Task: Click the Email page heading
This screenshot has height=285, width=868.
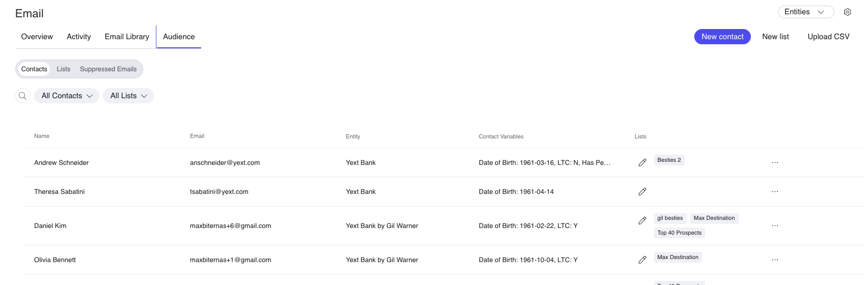Action: [x=30, y=14]
